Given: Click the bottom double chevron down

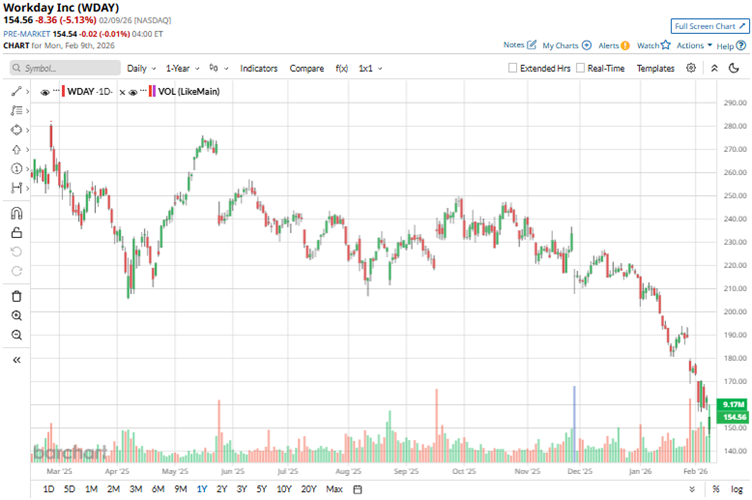Looking at the screenshot, I should coord(692,489).
